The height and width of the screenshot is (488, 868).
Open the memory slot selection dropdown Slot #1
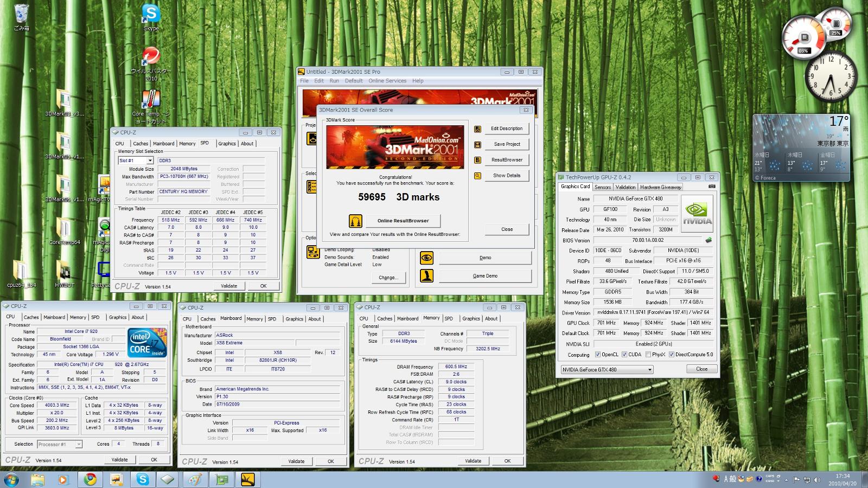pyautogui.click(x=136, y=160)
